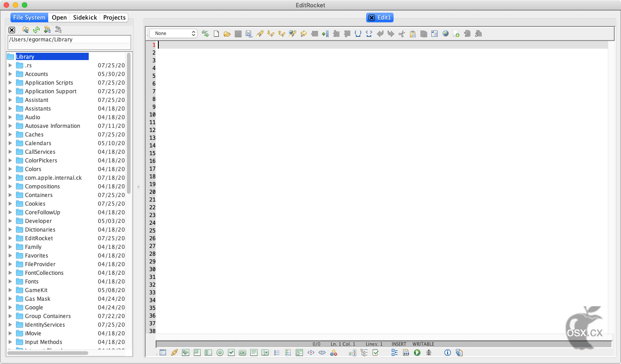Viewport: 621px width, 364px height.
Task: Click the bug debug icon in bottom toolbar
Action: click(x=429, y=353)
